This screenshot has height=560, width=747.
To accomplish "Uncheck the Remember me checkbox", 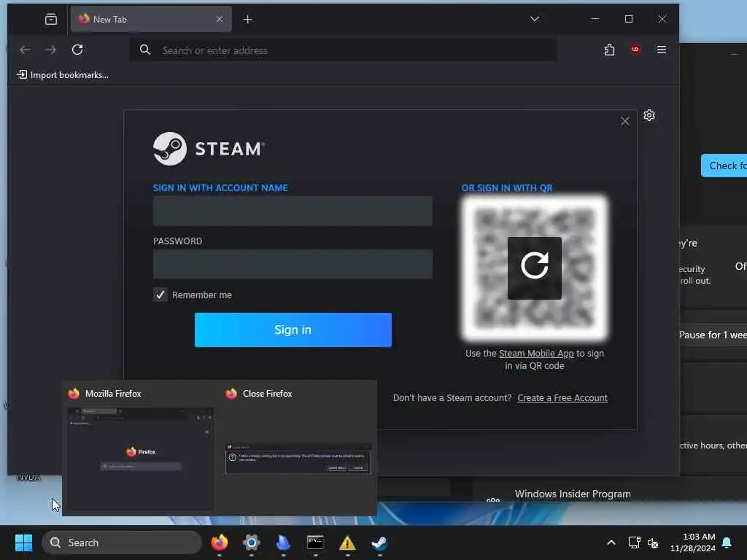I will click(x=160, y=295).
